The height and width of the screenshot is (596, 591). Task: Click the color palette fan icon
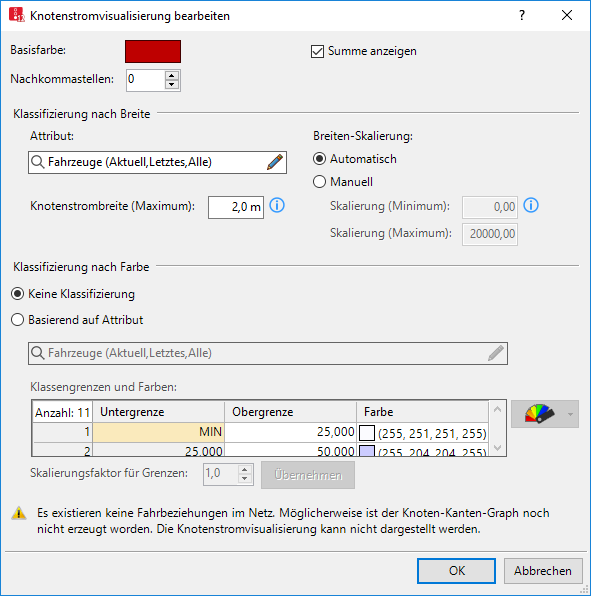539,414
